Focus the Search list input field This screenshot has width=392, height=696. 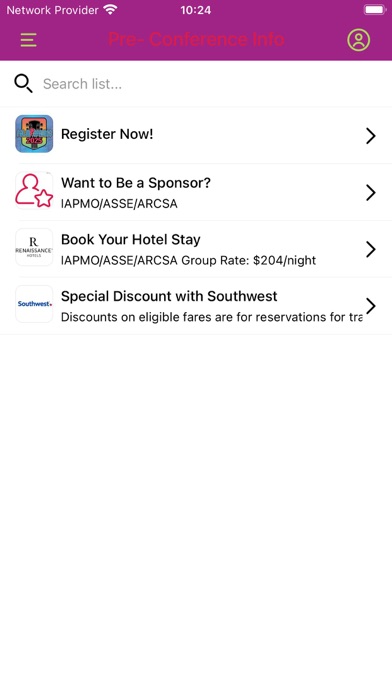211,84
